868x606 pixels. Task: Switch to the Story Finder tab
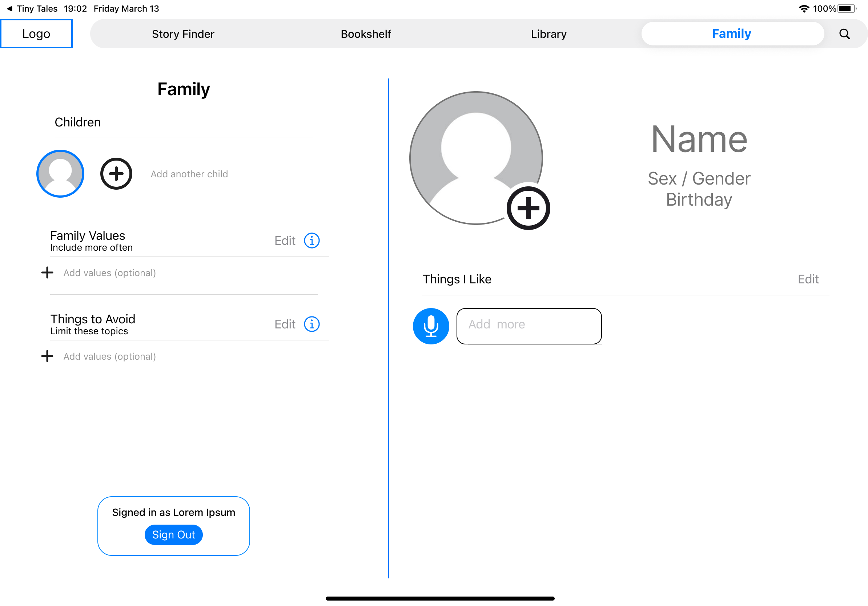pyautogui.click(x=183, y=34)
